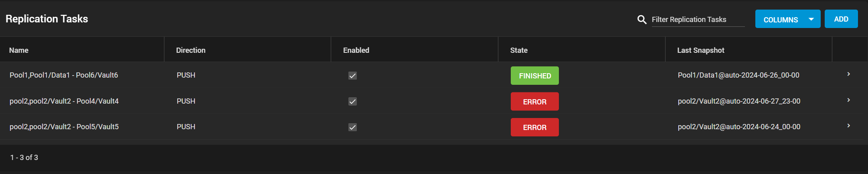Toggle Enabled checkbox for Pool5/Vault5 task
The height and width of the screenshot is (174, 868).
pyautogui.click(x=352, y=127)
